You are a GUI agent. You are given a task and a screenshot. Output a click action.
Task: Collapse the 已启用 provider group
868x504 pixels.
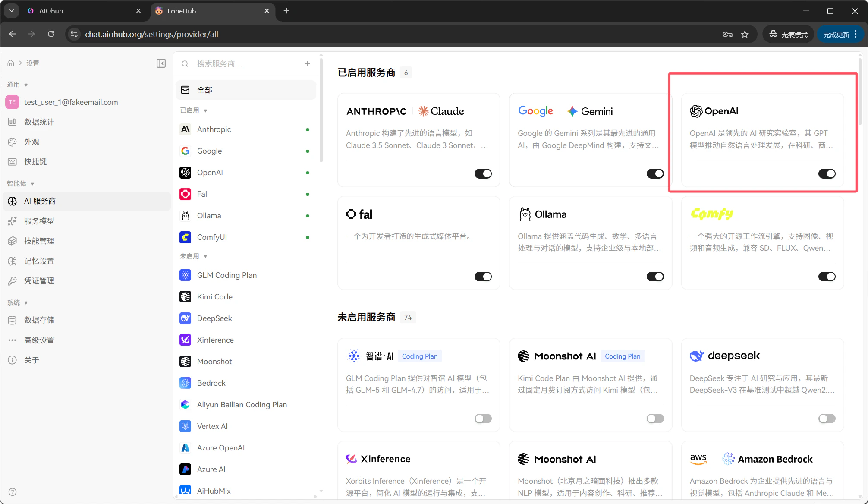[194, 110]
